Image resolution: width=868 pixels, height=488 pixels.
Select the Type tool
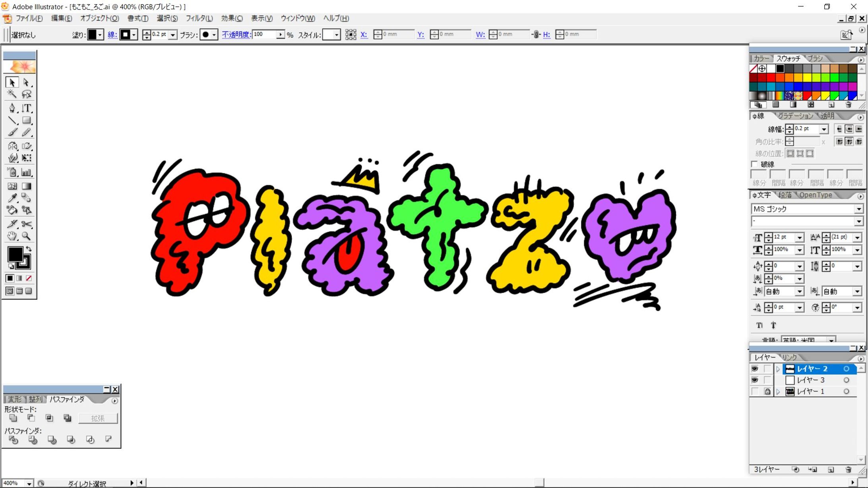[27, 108]
